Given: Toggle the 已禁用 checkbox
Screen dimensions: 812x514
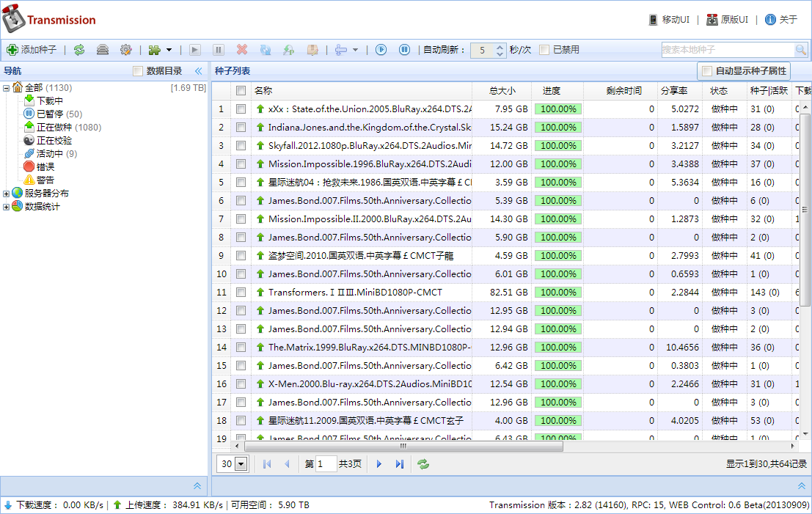Looking at the screenshot, I should [x=544, y=50].
